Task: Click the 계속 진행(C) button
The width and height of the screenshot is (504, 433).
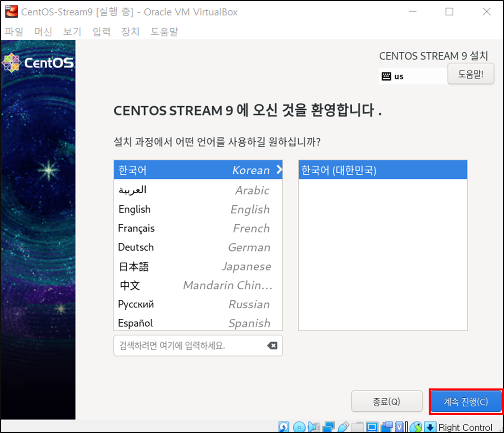Action: pyautogui.click(x=466, y=401)
